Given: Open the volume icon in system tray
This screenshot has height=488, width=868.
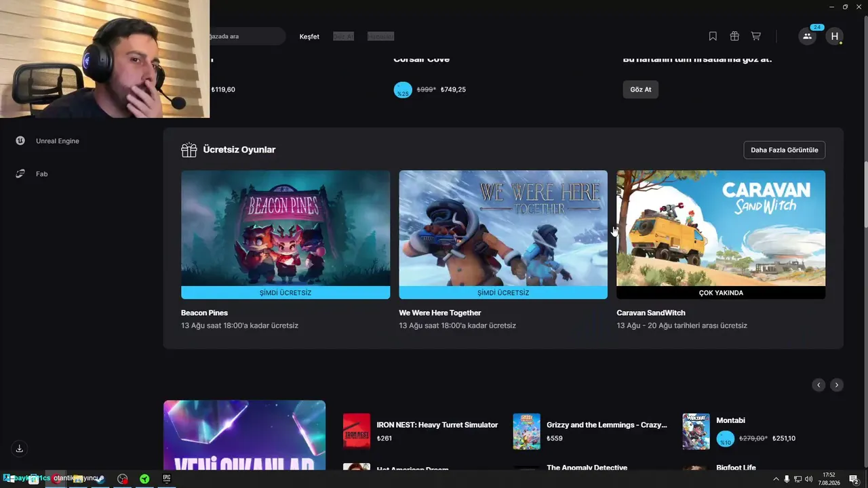Looking at the screenshot, I should point(808,479).
